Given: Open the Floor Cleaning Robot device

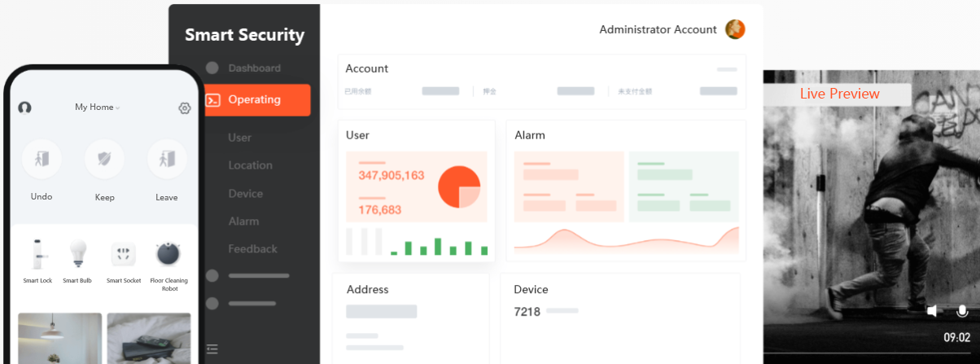Looking at the screenshot, I should click(168, 255).
